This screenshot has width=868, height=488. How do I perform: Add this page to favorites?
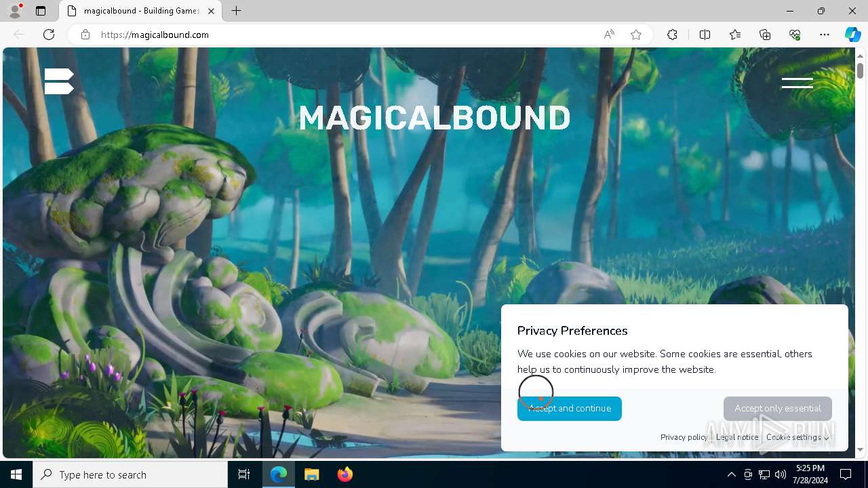(x=636, y=35)
